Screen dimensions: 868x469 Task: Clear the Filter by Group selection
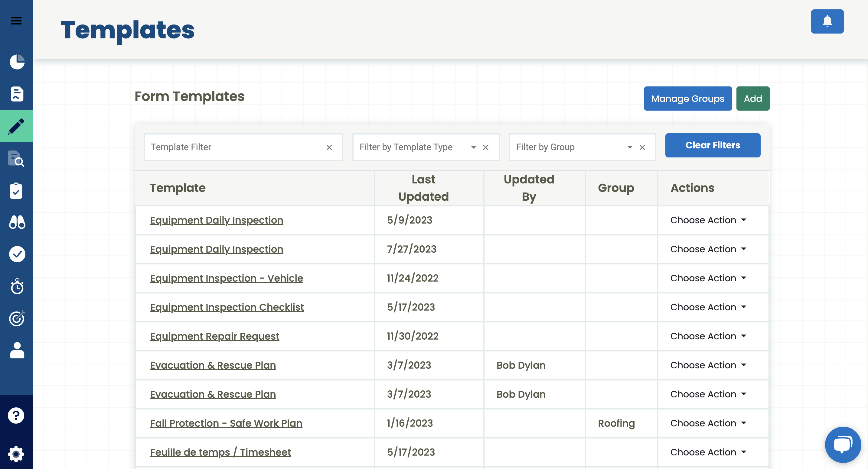coord(642,147)
